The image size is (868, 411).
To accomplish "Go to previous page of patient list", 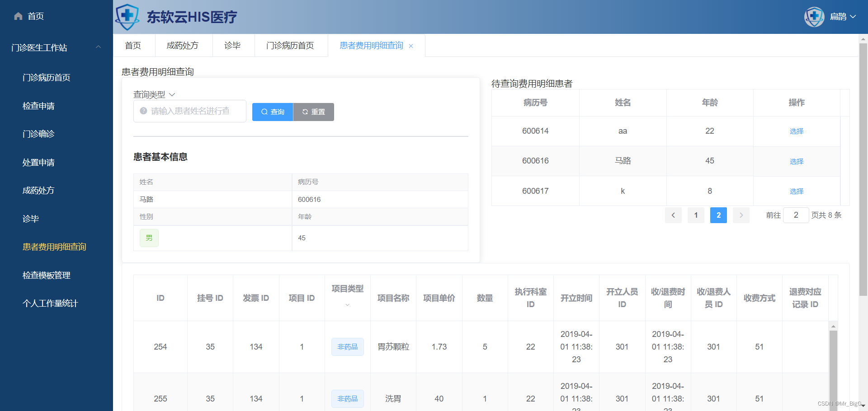I will (673, 215).
